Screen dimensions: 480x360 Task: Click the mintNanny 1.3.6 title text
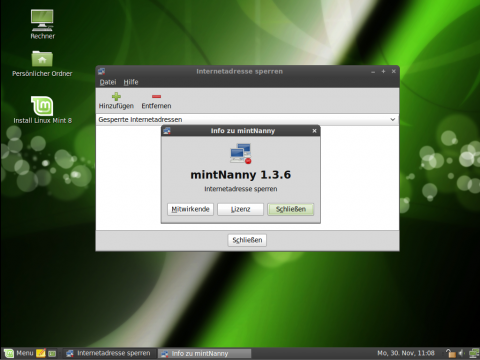coord(241,175)
